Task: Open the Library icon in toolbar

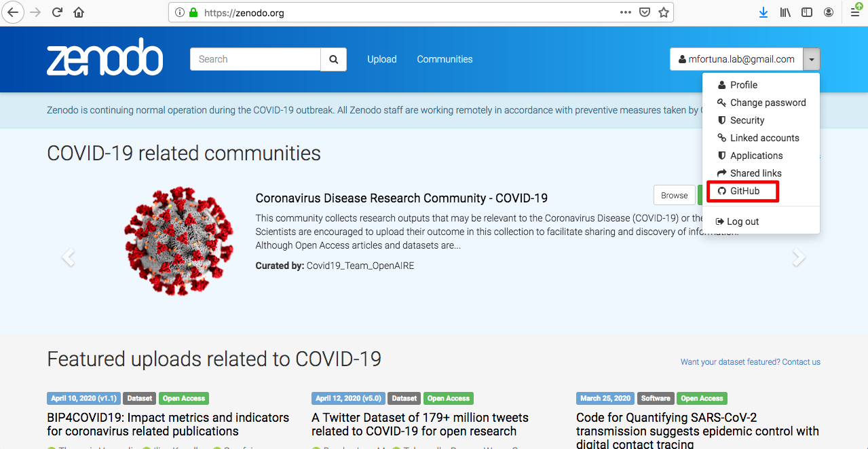Action: (x=785, y=12)
